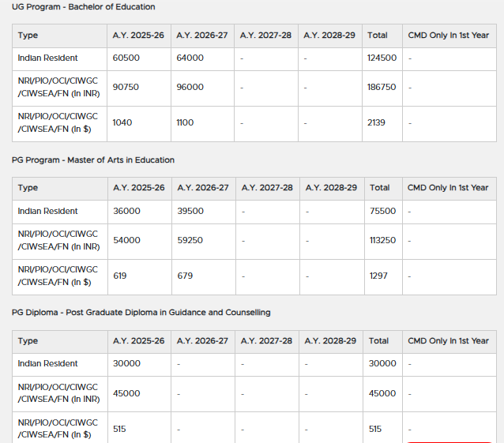
Task: Click the 679 dollar fee value
Action: click(185, 276)
